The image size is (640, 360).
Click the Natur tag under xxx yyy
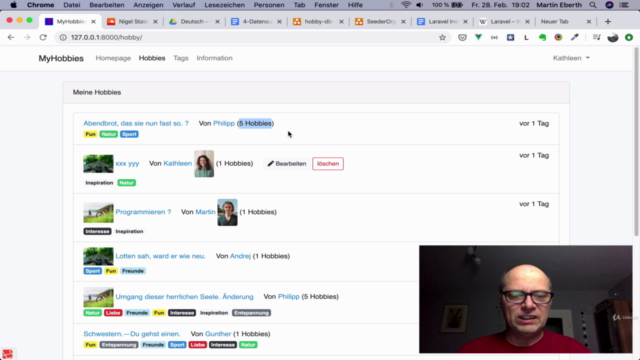click(x=127, y=183)
